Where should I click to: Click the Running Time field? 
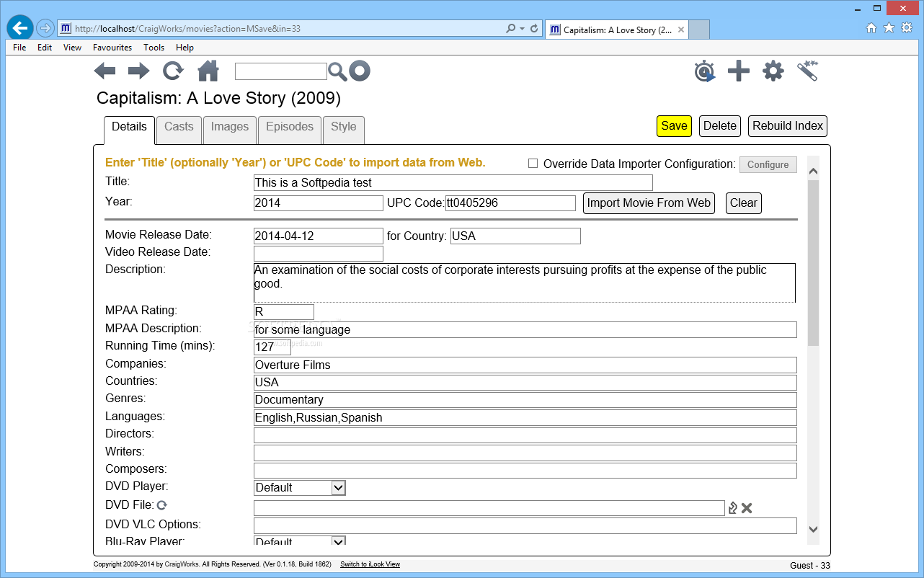272,347
